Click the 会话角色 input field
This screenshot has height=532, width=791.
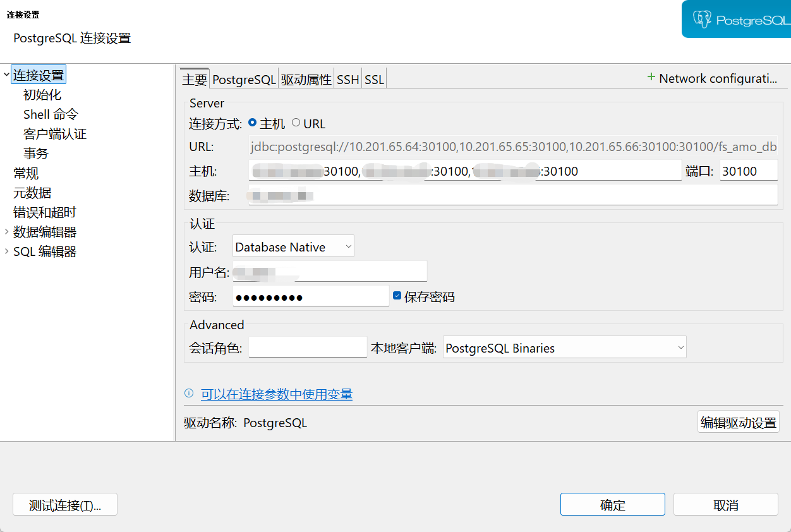click(308, 347)
